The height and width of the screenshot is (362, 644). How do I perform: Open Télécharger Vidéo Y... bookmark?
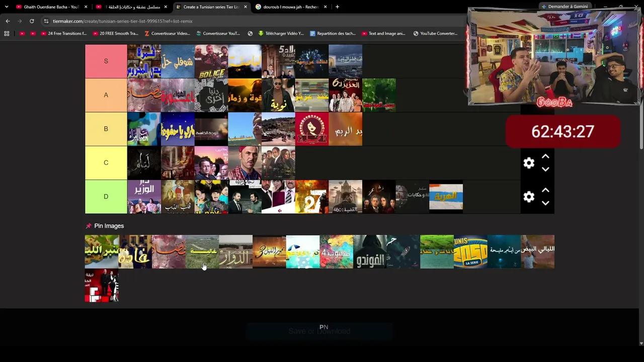[x=281, y=34]
